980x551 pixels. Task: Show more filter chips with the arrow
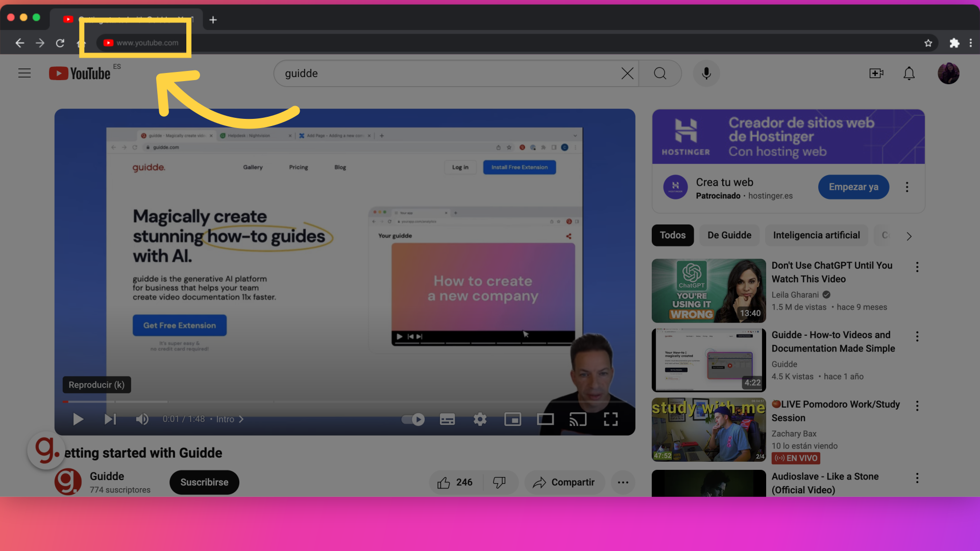pos(909,236)
